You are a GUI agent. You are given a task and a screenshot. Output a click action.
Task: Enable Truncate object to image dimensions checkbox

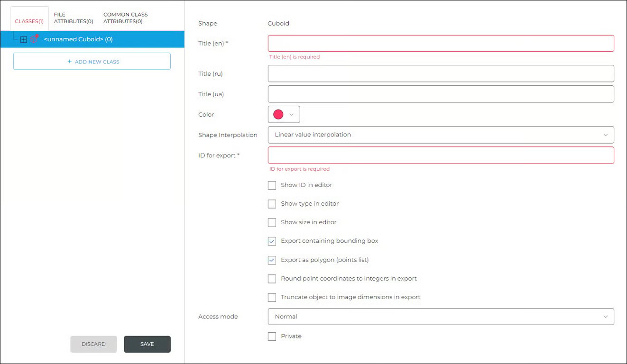[x=272, y=298]
